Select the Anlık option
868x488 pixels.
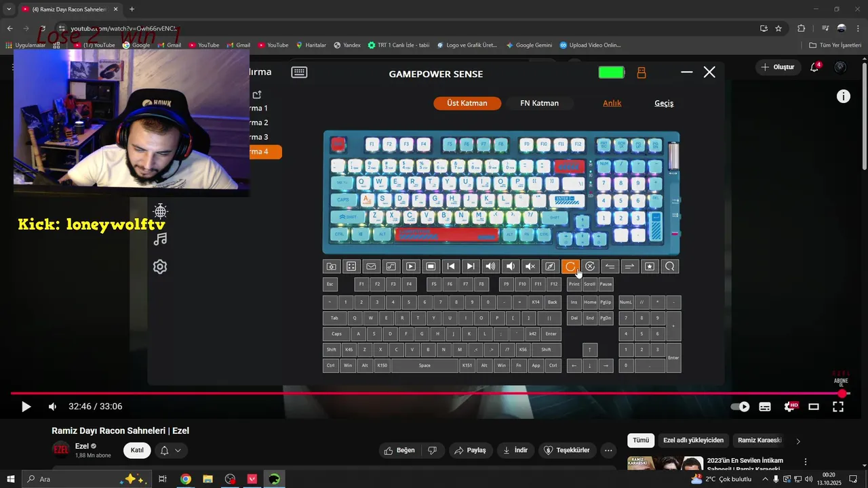pos(612,103)
